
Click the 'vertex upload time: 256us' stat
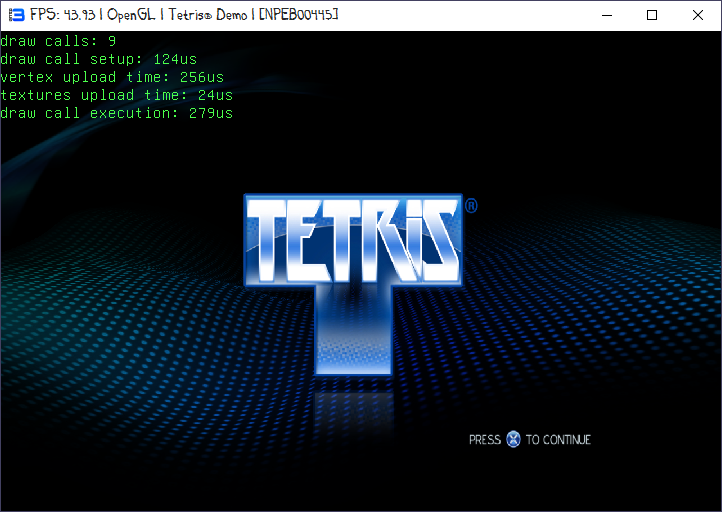(x=112, y=77)
